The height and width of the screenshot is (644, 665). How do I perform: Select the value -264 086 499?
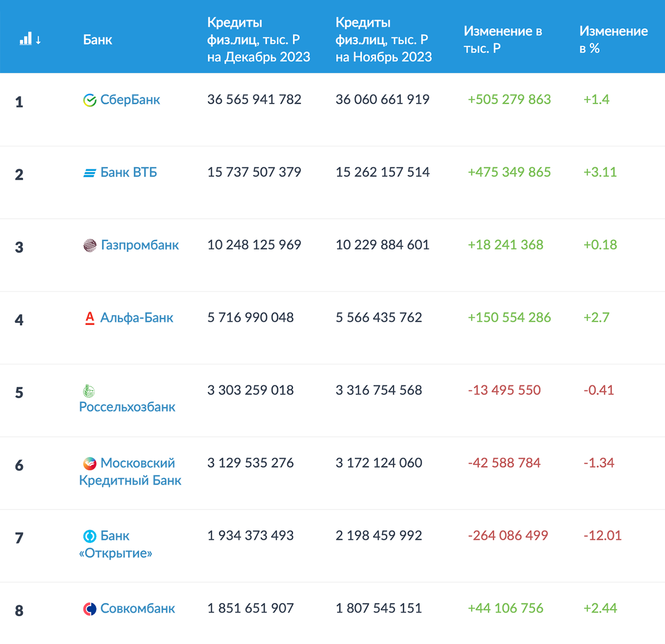pyautogui.click(x=507, y=535)
